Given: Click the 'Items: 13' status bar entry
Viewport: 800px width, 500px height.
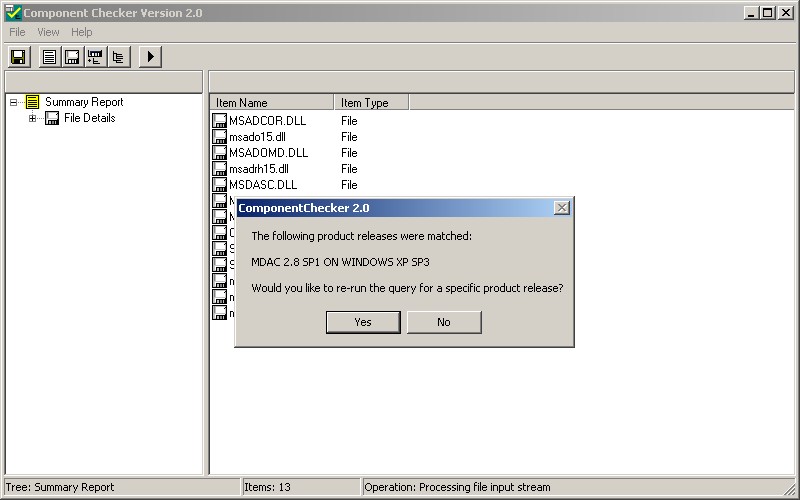Looking at the screenshot, I should coord(301,487).
